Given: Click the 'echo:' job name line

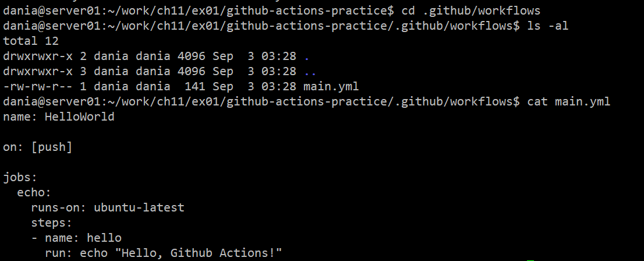Looking at the screenshot, I should [34, 192].
